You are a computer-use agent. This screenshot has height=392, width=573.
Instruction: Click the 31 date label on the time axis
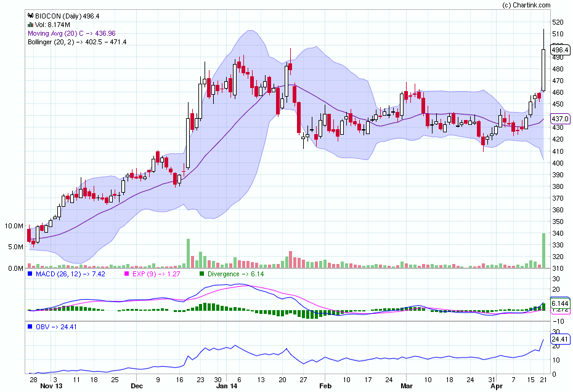pyautogui.click(x=492, y=380)
